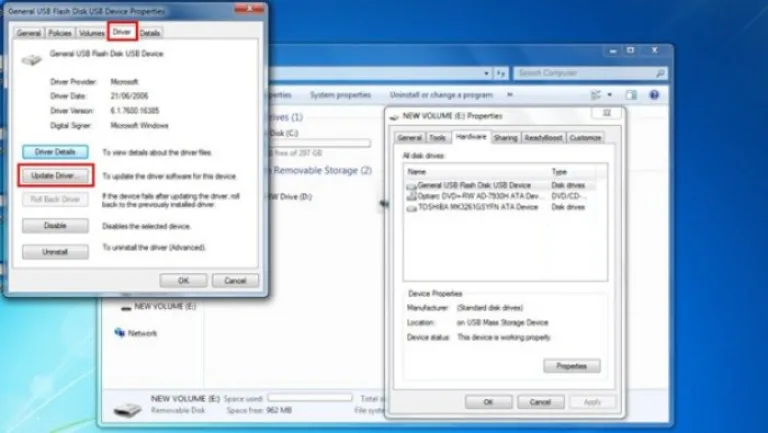768x433 pixels.
Task: Click Properties button under Device Properties
Action: [572, 366]
